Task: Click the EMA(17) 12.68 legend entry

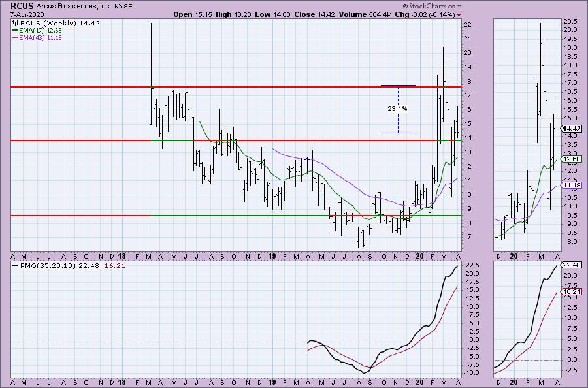Action: (x=41, y=30)
